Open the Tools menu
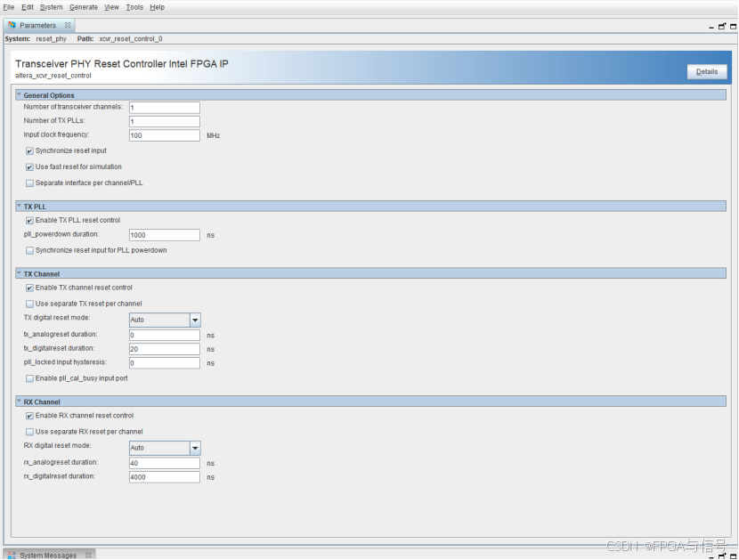This screenshot has width=739, height=560. (x=134, y=7)
